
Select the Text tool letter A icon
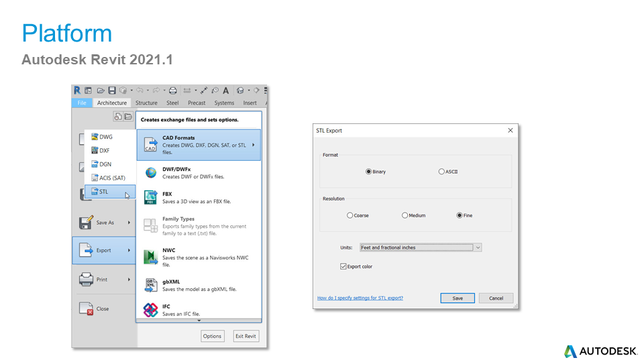pyautogui.click(x=226, y=90)
